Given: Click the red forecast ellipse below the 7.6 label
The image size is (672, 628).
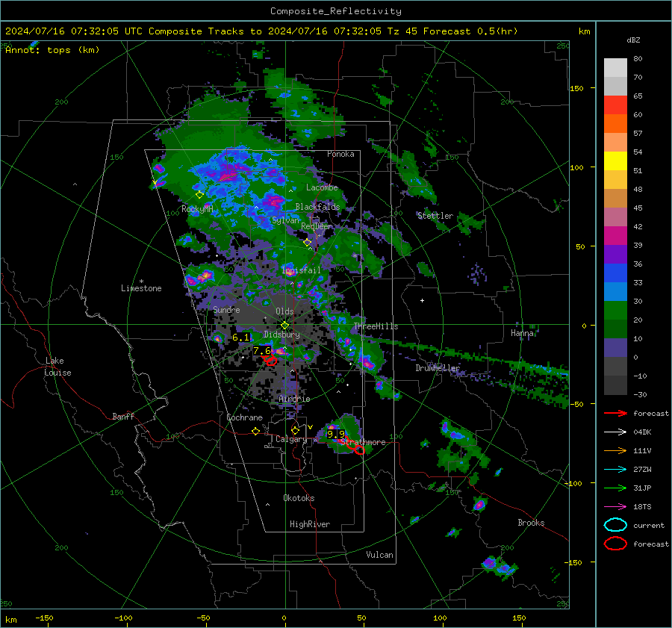Looking at the screenshot, I should pos(270,361).
